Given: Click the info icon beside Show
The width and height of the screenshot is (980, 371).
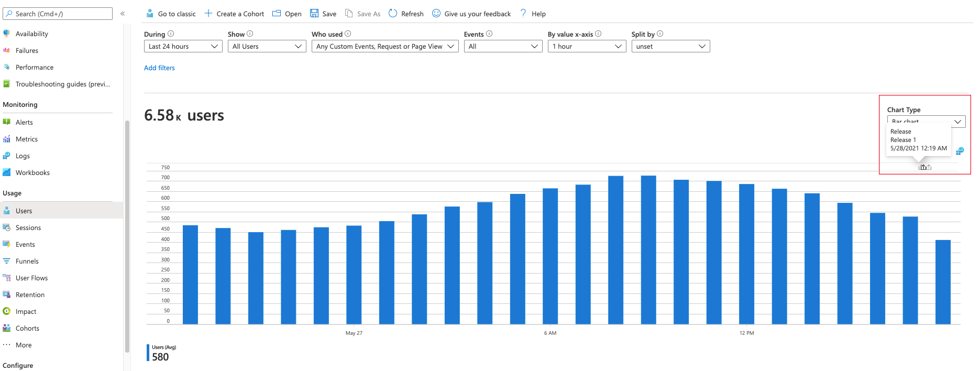Looking at the screenshot, I should point(250,34).
